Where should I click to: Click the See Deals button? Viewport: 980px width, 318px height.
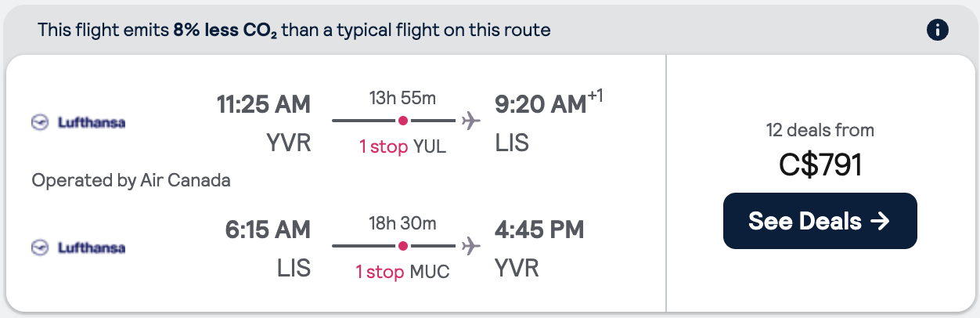pos(820,221)
